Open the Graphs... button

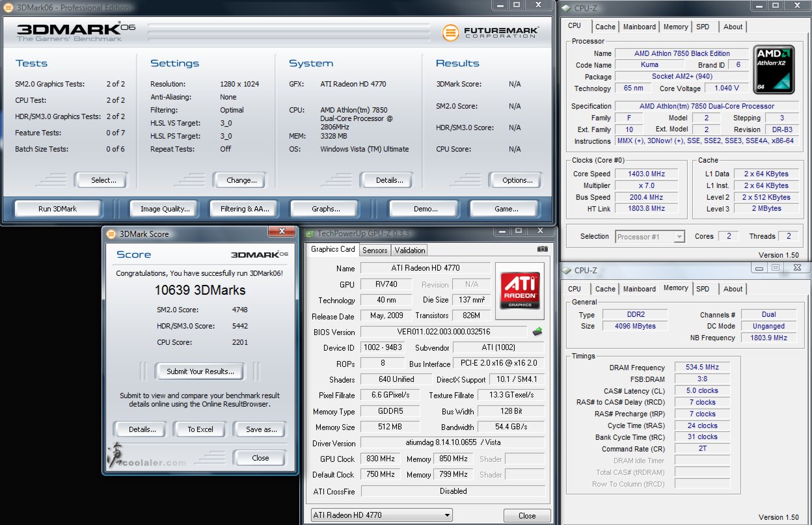click(x=326, y=209)
